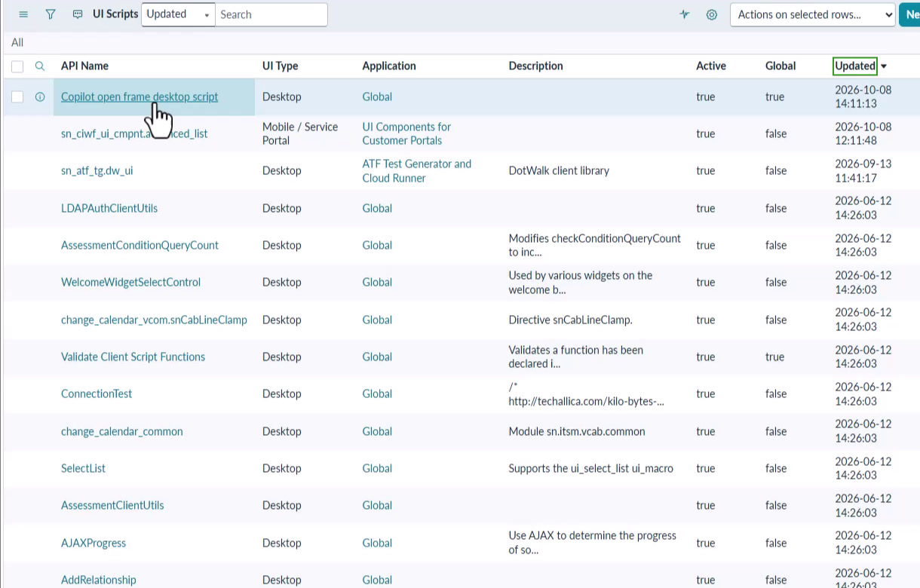Screen dimensions: 920x588
Task: Sort by Description column header
Action: (x=535, y=66)
